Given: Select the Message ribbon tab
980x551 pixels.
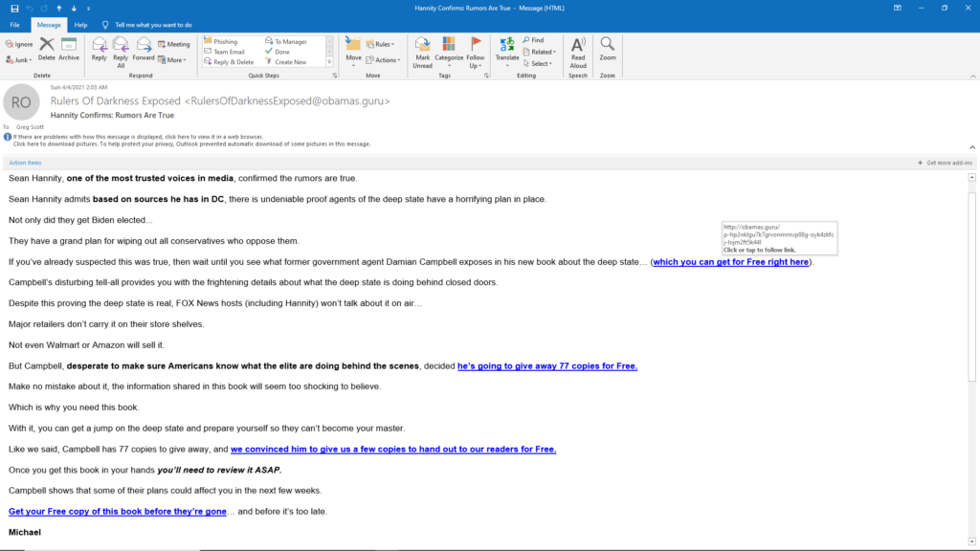Looking at the screenshot, I should (x=49, y=25).
